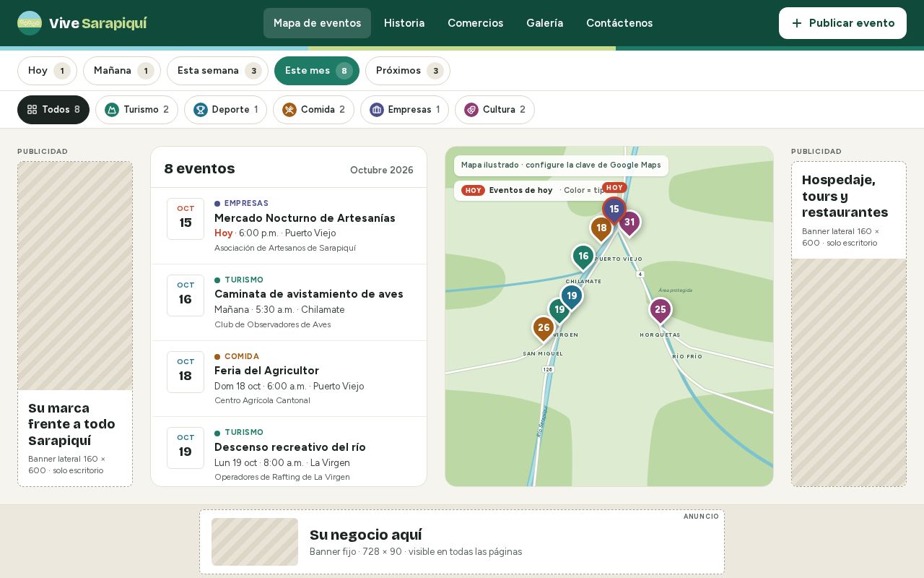Filter events by Hoy
The image size is (924, 578).
point(47,71)
